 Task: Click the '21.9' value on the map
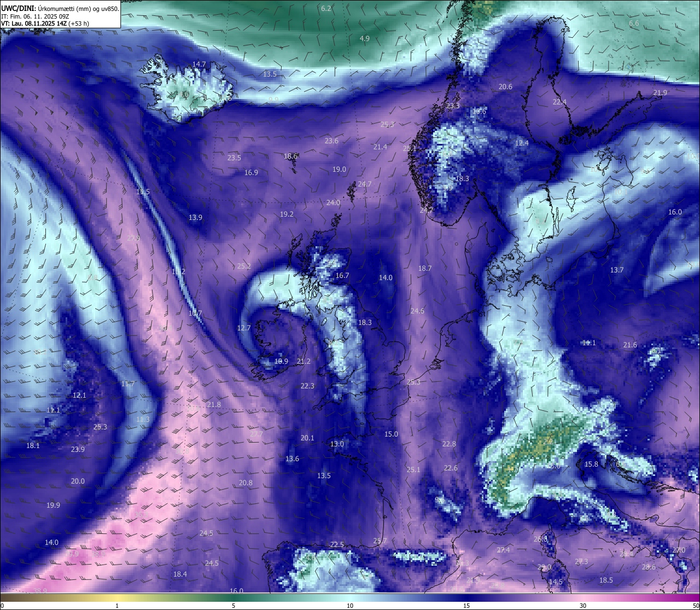pyautogui.click(x=660, y=92)
